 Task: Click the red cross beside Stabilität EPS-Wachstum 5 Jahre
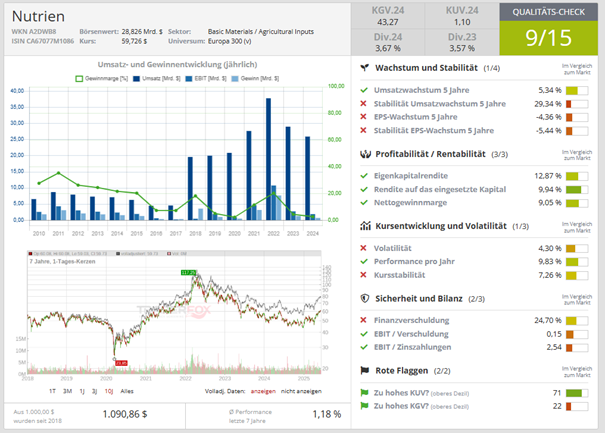point(363,130)
